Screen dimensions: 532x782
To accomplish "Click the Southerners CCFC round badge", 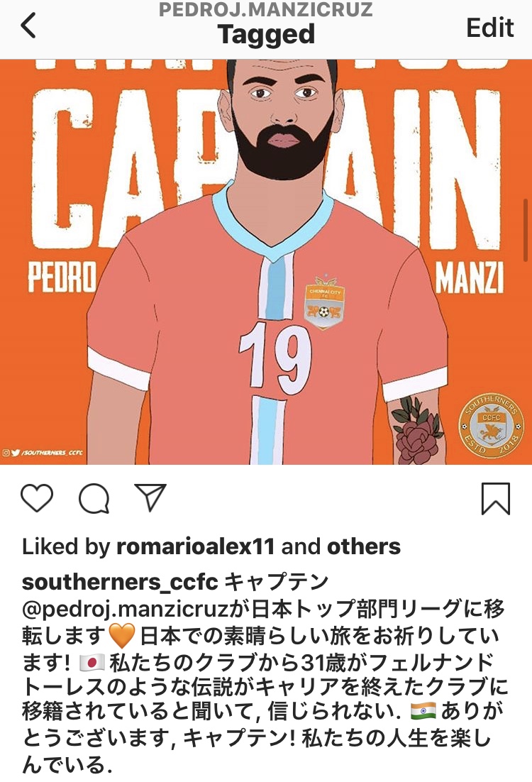I will point(491,425).
